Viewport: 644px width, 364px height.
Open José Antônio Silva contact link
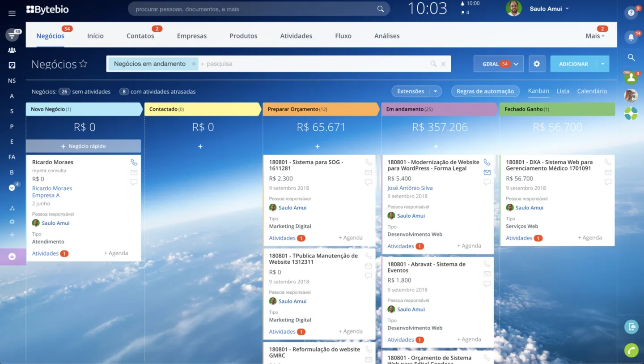click(x=410, y=188)
